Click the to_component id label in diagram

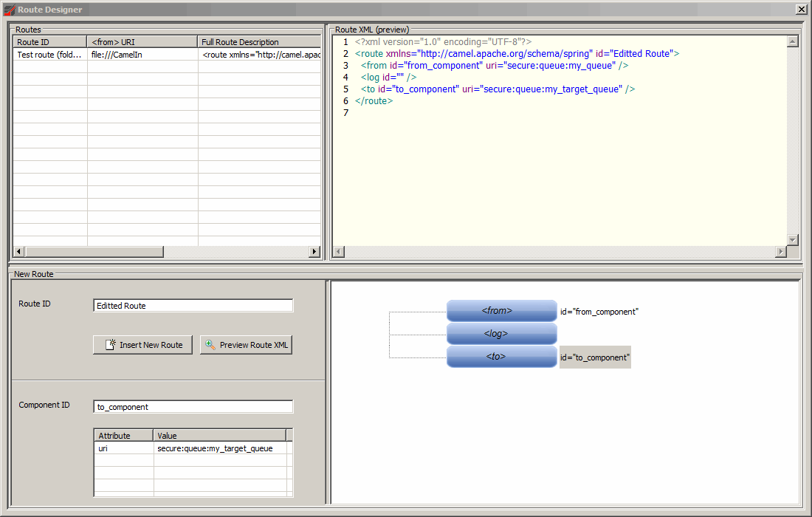594,357
